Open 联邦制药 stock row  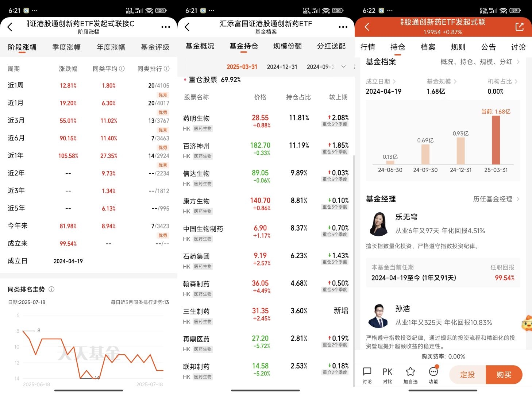[266, 371]
